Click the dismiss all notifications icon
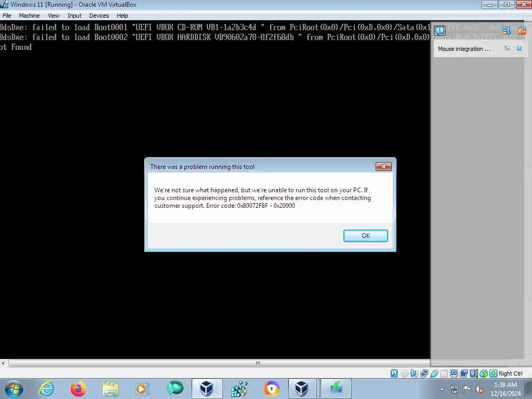Screen dimensions: 532x399 click(522, 31)
